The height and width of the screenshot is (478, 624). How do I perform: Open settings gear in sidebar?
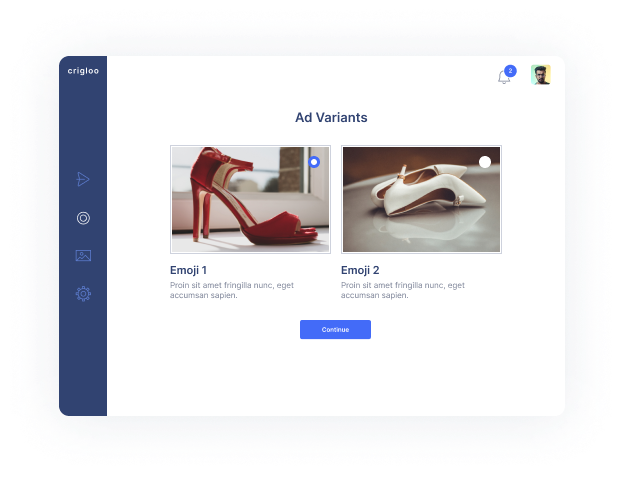click(83, 294)
